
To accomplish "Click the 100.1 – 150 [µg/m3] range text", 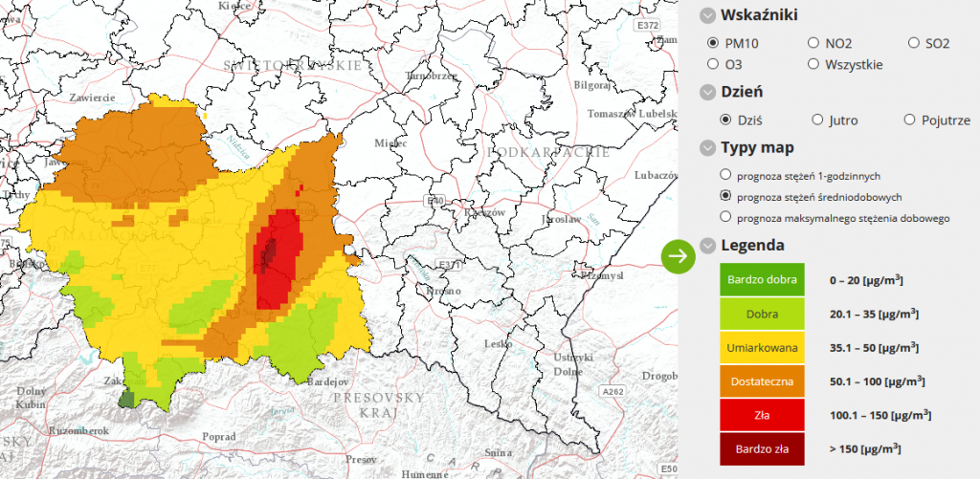I will click(x=880, y=415).
